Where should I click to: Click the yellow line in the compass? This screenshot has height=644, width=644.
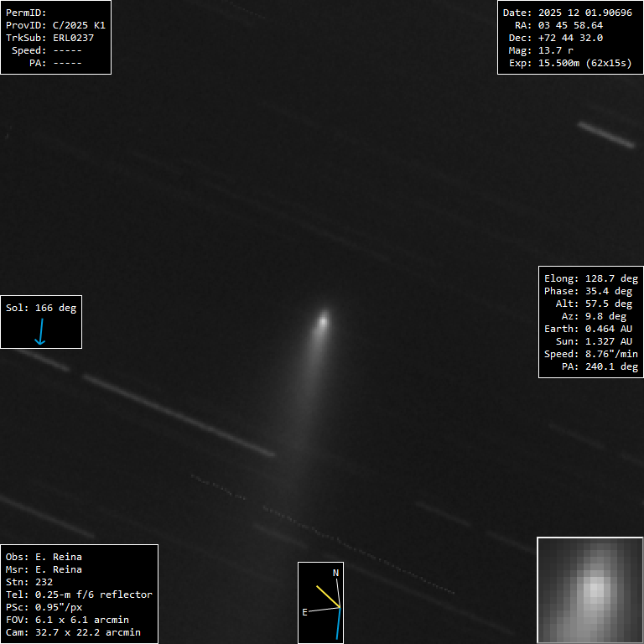click(328, 595)
